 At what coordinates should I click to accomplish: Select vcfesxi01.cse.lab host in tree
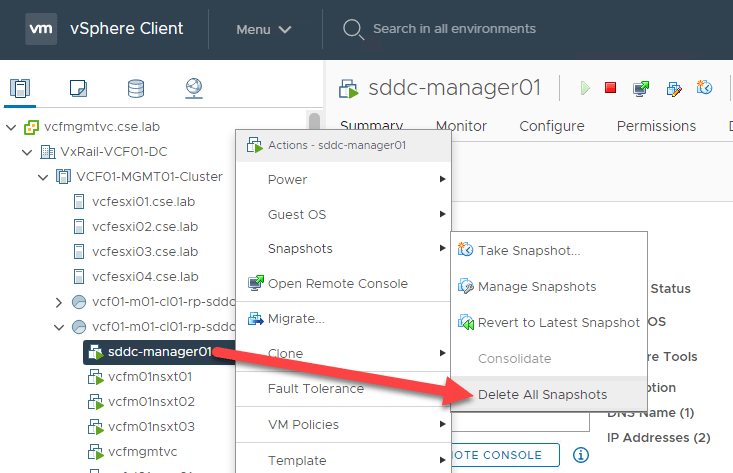[143, 202]
